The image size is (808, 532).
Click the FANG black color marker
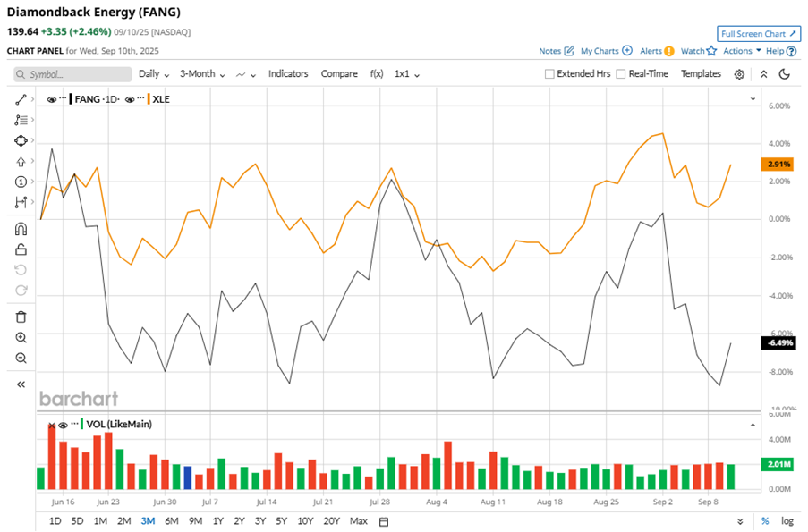click(x=71, y=99)
